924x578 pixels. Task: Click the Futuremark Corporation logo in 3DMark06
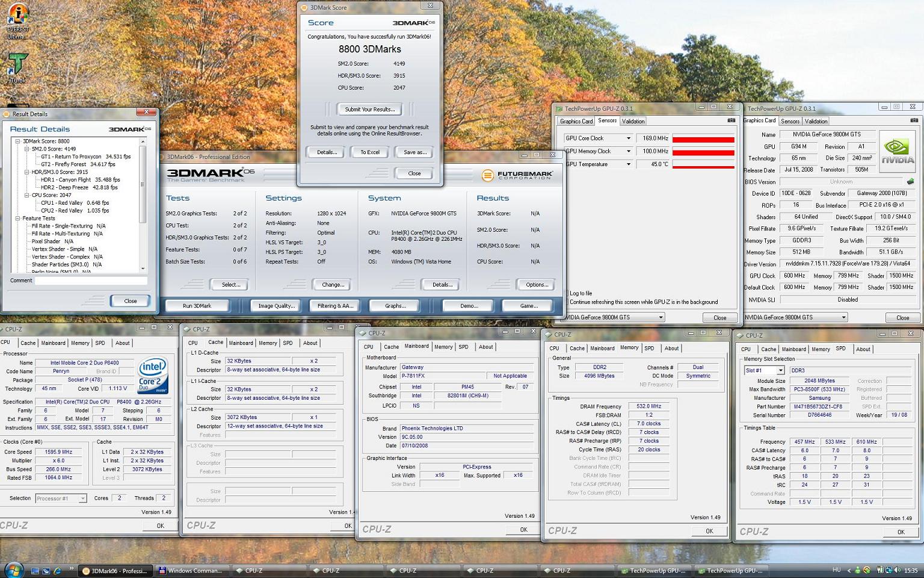tap(517, 175)
